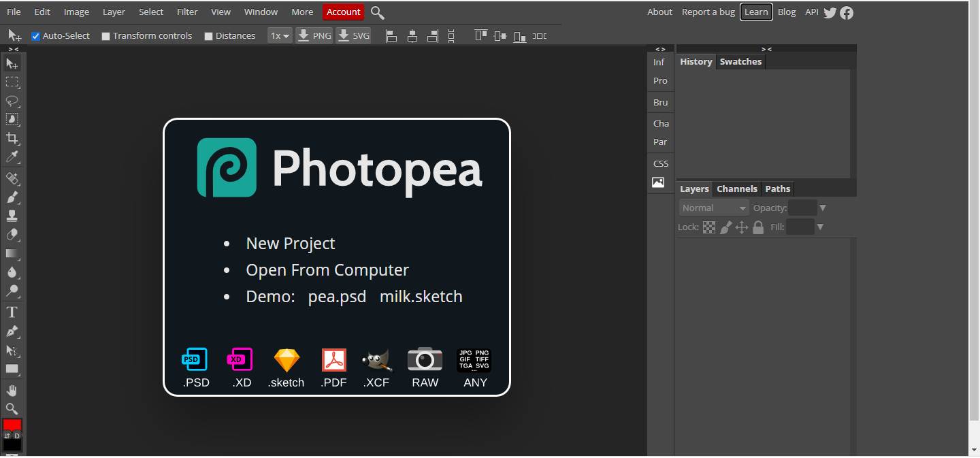The width and height of the screenshot is (980, 458).
Task: Open the Filter menu
Action: (x=187, y=12)
